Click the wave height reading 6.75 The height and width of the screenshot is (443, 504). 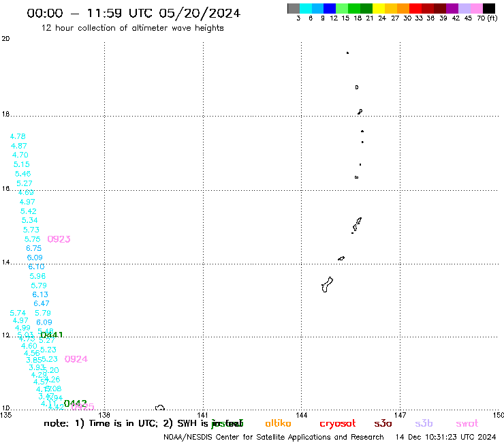pos(34,248)
